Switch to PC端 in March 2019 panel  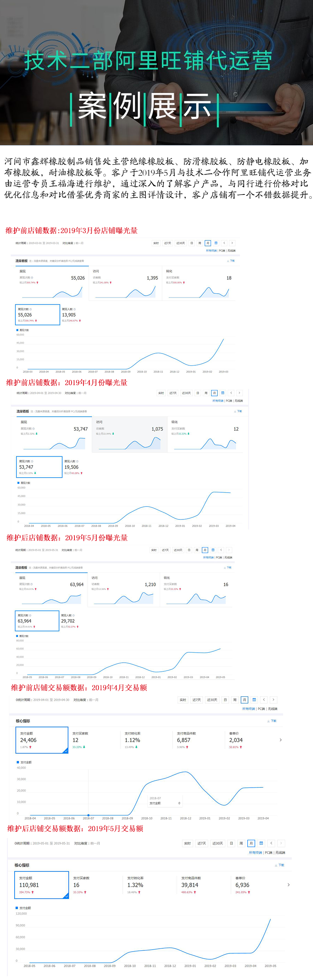222,251
